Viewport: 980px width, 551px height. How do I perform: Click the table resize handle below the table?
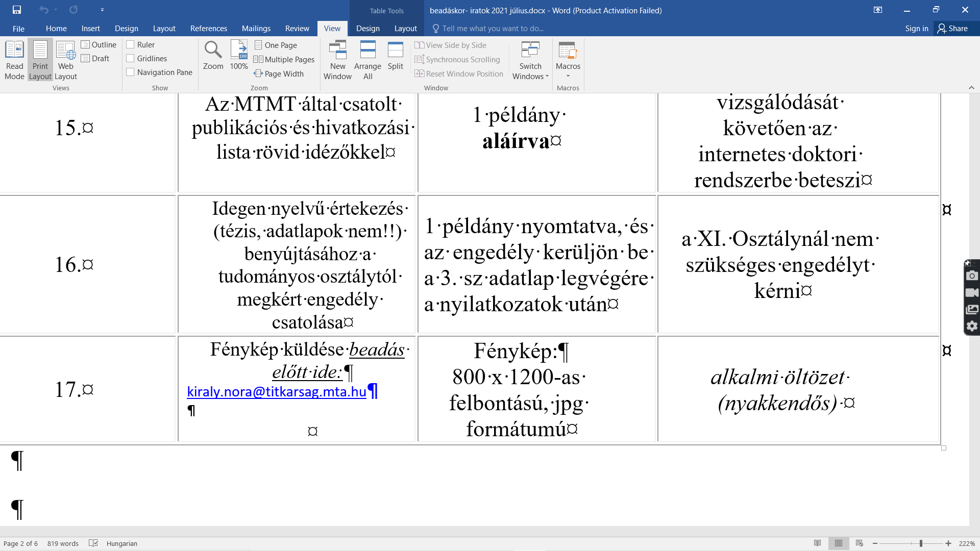944,448
